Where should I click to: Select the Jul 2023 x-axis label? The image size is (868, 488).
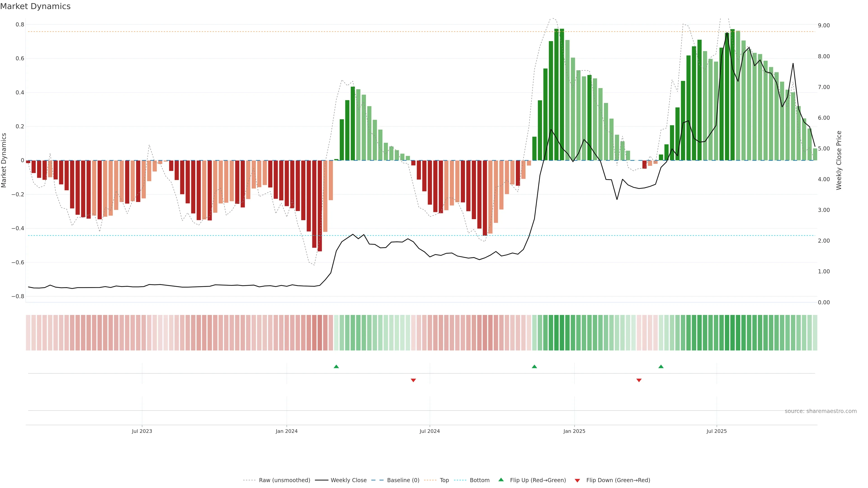pyautogui.click(x=142, y=431)
